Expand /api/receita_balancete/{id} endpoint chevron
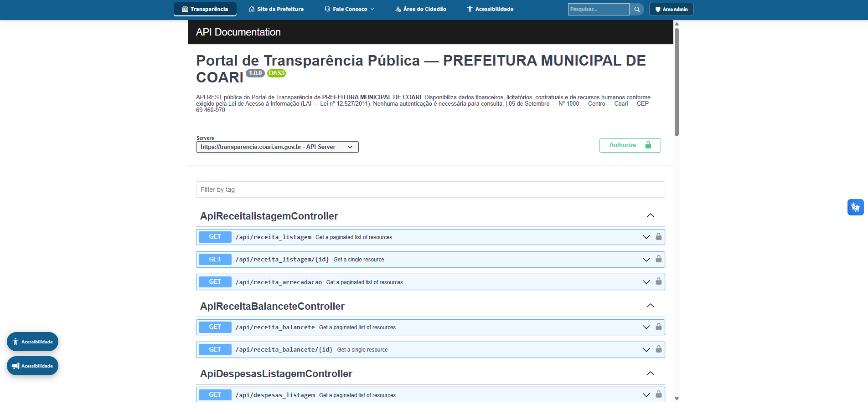The height and width of the screenshot is (414, 868). (x=646, y=350)
